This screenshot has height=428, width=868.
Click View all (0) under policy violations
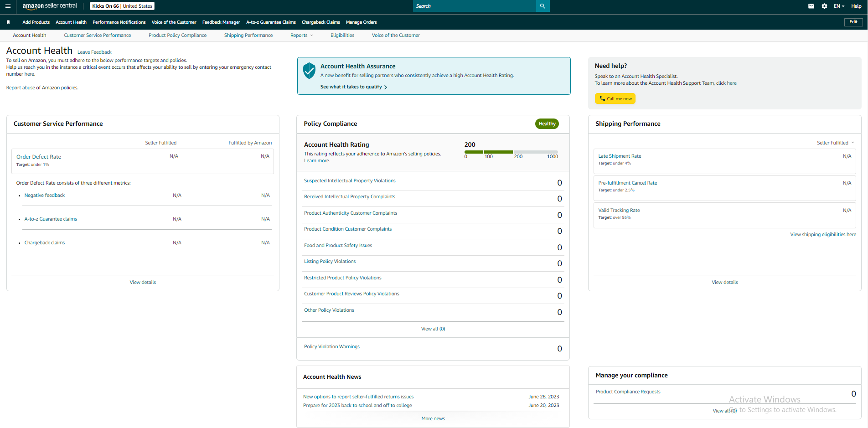[433, 329]
